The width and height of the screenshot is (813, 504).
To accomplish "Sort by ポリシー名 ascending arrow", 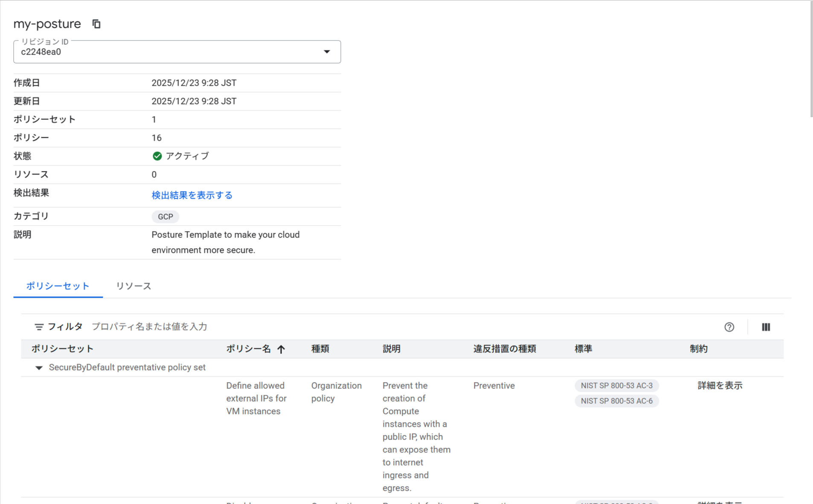I will point(281,349).
